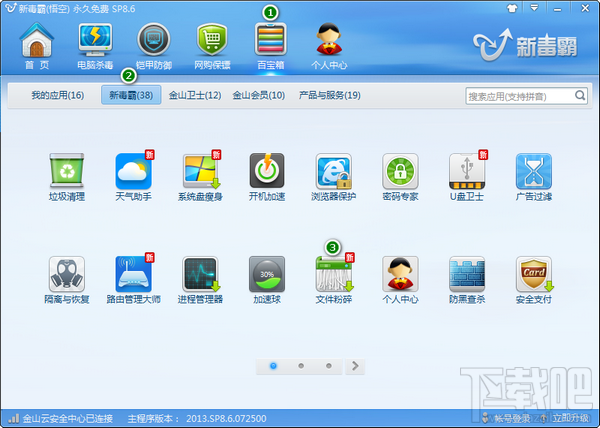
Task: Launch 文件粉碎 file shredder
Action: click(333, 280)
